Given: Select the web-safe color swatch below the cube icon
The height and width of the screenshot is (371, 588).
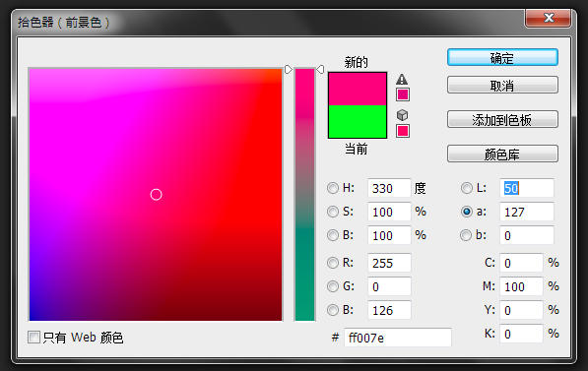Looking at the screenshot, I should (403, 131).
